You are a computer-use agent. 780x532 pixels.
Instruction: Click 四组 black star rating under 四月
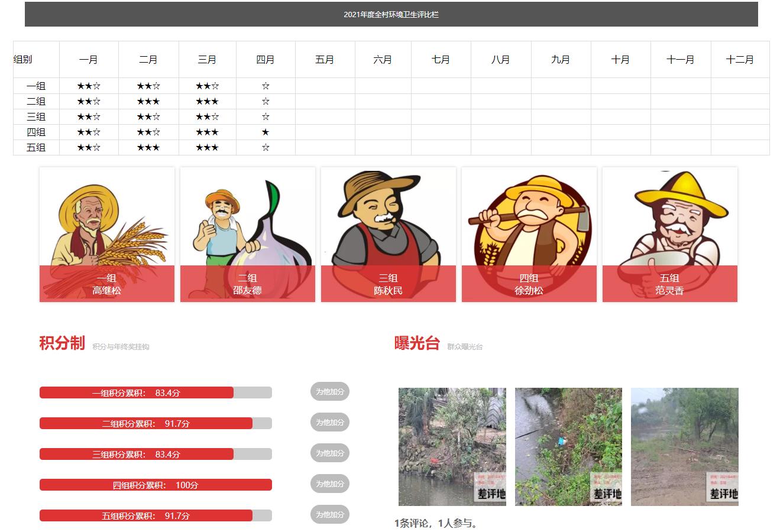[x=266, y=132]
